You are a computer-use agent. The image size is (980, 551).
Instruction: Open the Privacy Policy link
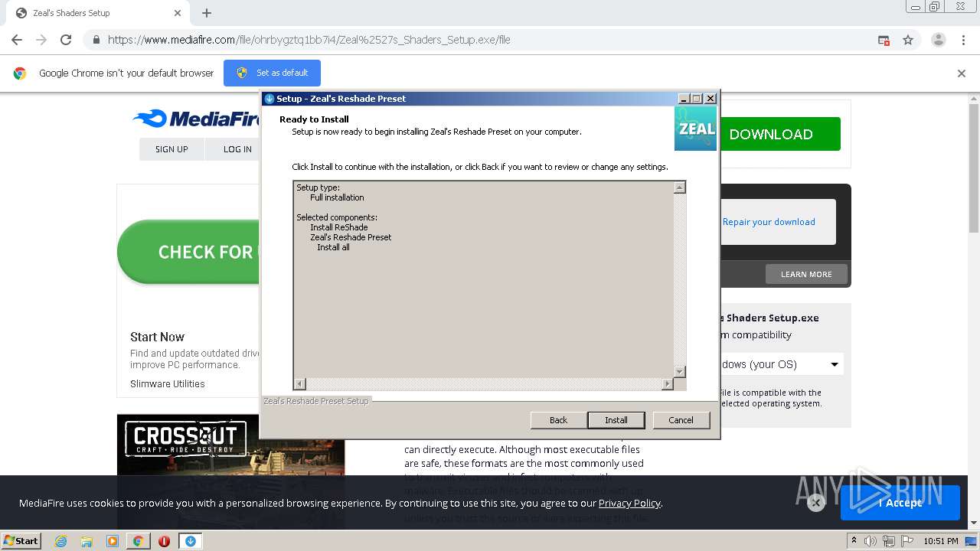pos(629,503)
